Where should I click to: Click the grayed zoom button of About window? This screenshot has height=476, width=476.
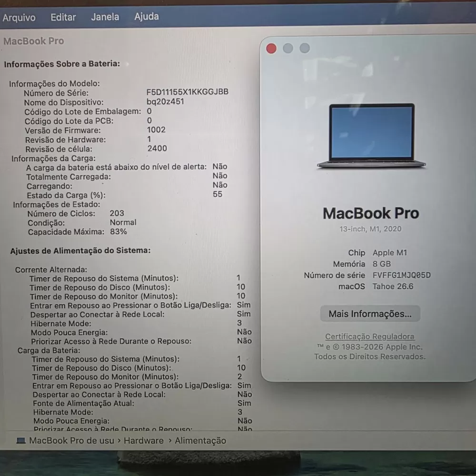tap(305, 48)
